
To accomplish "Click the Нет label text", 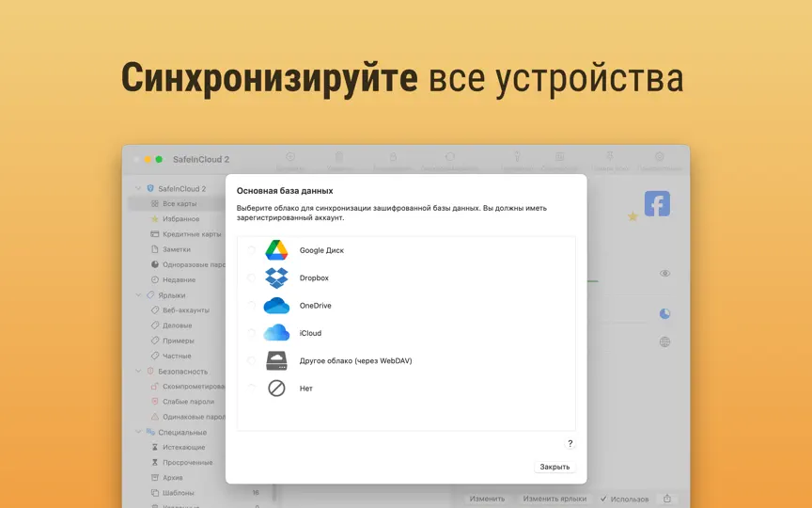I will click(x=306, y=389).
